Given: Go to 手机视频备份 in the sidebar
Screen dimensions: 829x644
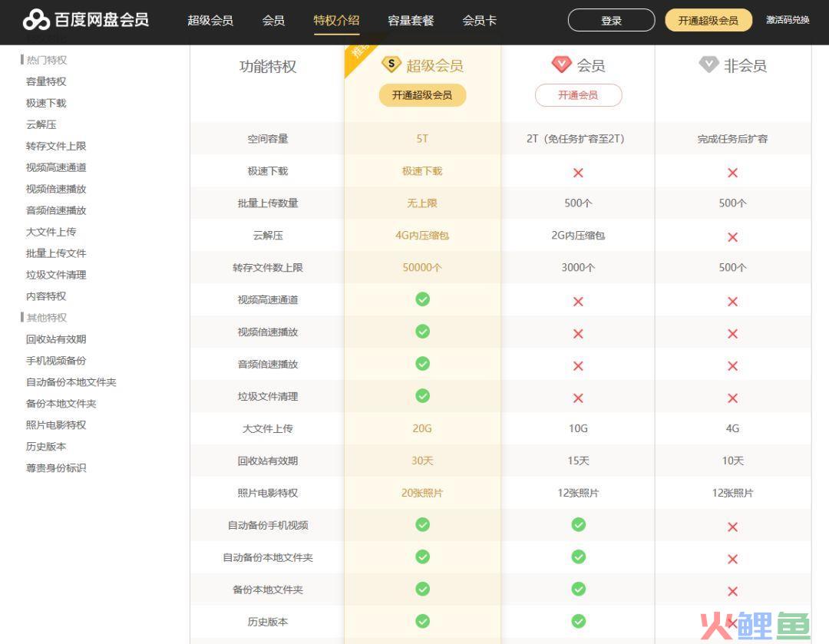Looking at the screenshot, I should (56, 361).
